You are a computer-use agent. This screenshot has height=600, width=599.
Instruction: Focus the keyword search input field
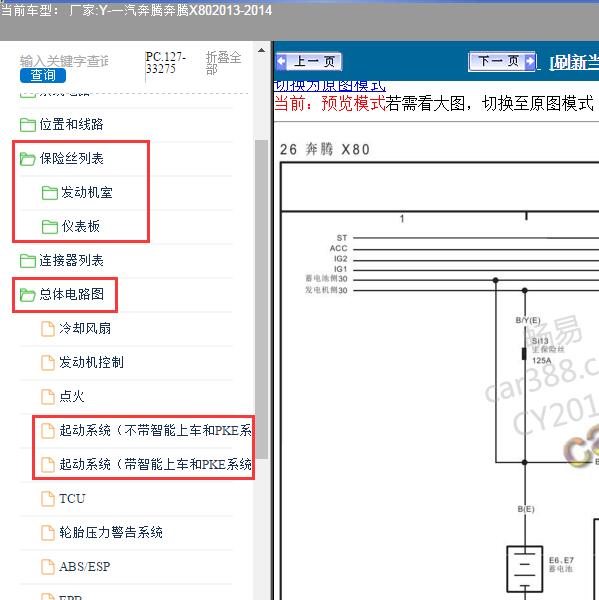pyautogui.click(x=64, y=61)
